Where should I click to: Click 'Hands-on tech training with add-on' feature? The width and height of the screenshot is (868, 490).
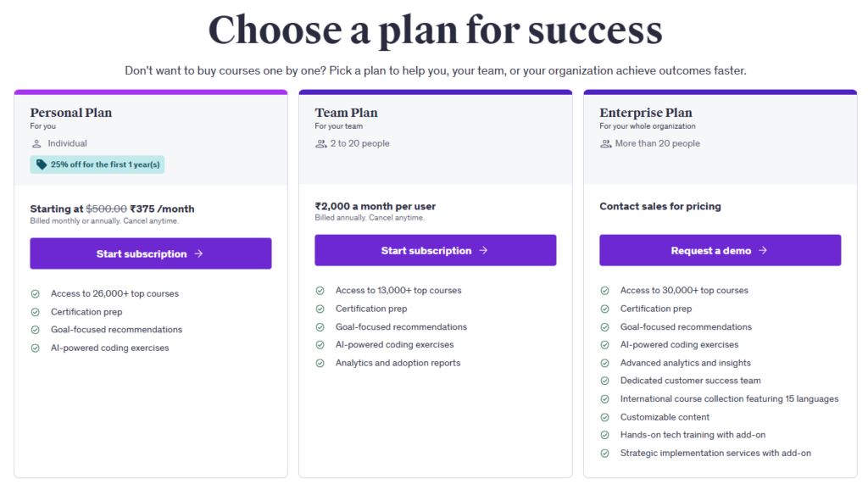(x=693, y=435)
